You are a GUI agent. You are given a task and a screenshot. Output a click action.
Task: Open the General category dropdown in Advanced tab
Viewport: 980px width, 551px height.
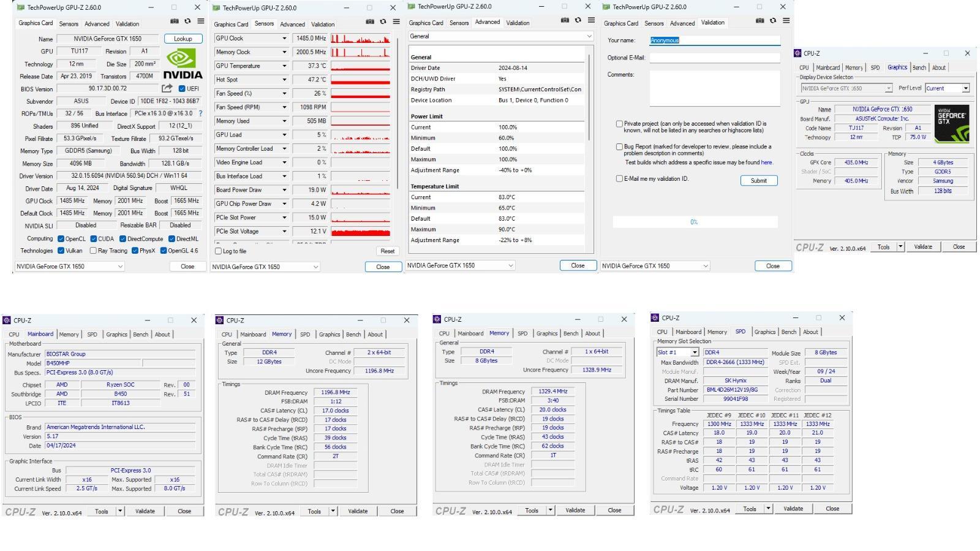501,36
